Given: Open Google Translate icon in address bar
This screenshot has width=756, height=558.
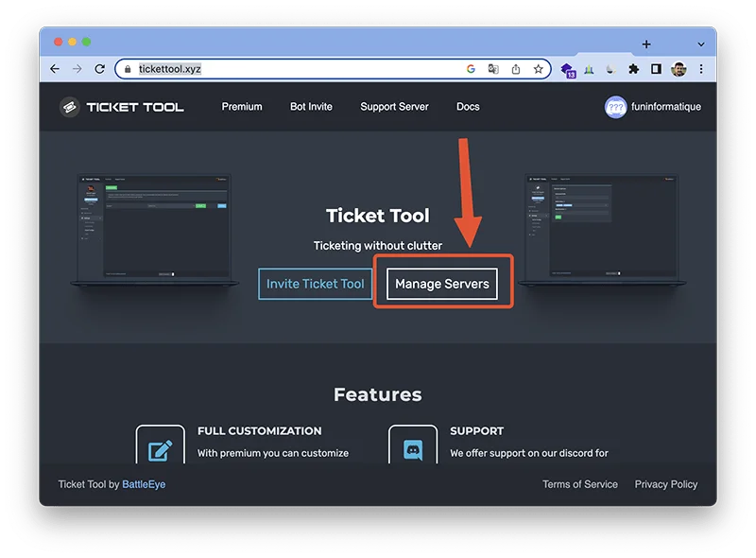Looking at the screenshot, I should [x=492, y=68].
